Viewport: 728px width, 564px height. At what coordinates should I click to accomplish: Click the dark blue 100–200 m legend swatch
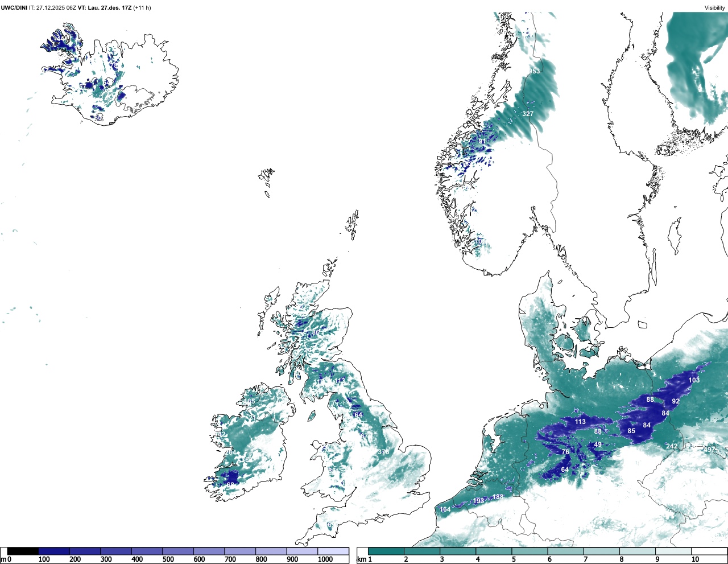coord(54,551)
